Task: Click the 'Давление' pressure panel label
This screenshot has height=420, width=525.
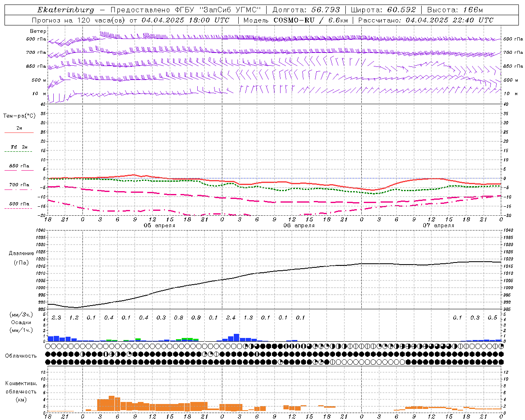Action: coord(21,253)
